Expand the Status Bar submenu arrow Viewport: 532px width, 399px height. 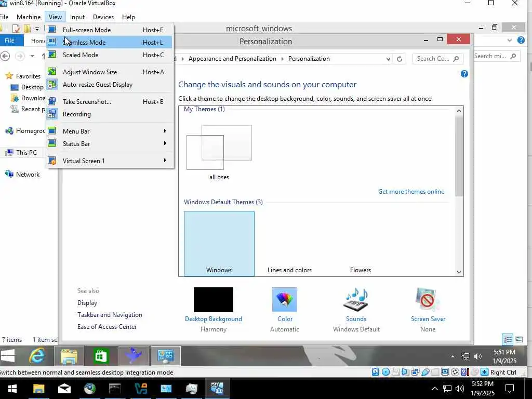pyautogui.click(x=165, y=143)
